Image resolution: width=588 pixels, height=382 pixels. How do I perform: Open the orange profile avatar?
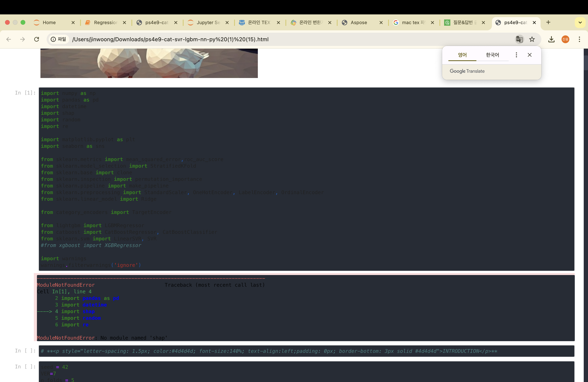point(565,39)
